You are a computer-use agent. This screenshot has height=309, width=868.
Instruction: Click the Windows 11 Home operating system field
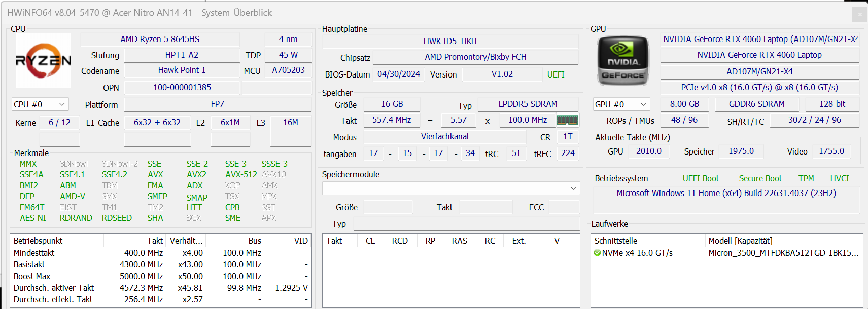(726, 193)
